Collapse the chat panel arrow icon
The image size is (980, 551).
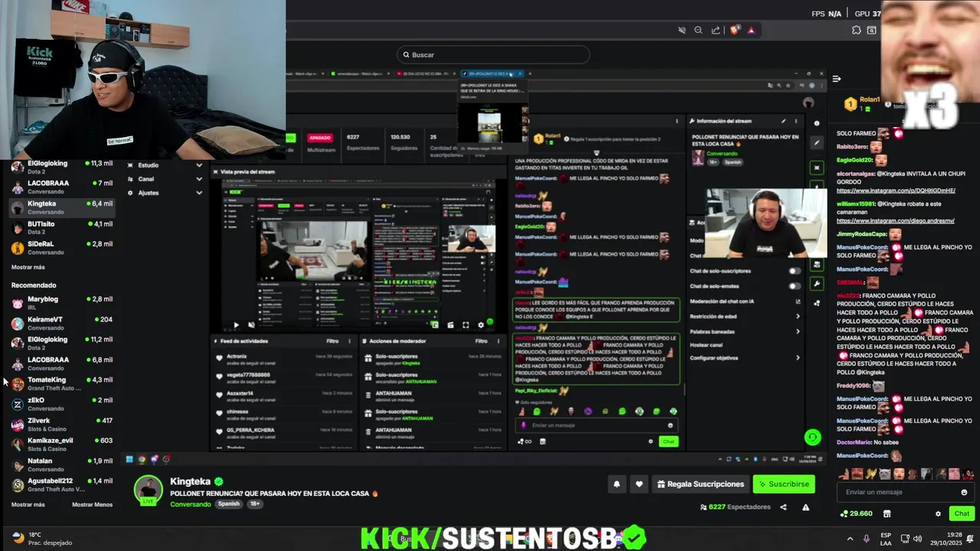[x=836, y=78]
